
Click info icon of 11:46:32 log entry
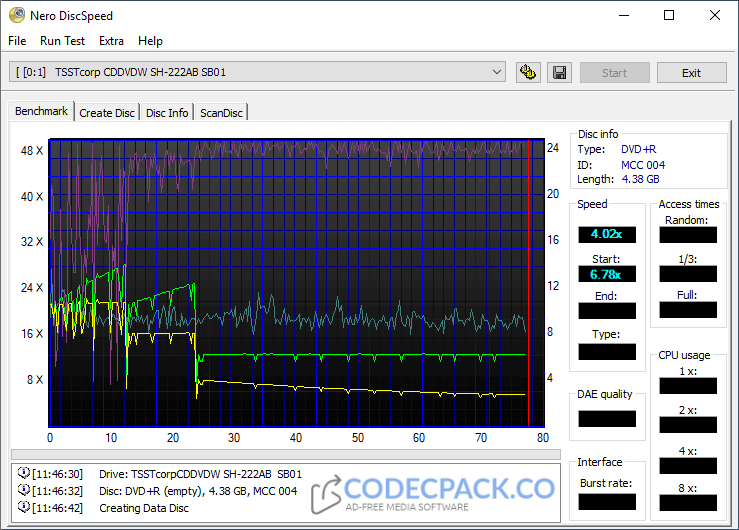tap(24, 490)
